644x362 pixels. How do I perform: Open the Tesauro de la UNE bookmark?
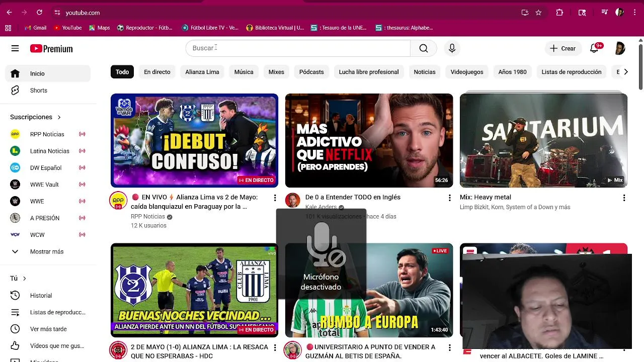(339, 28)
